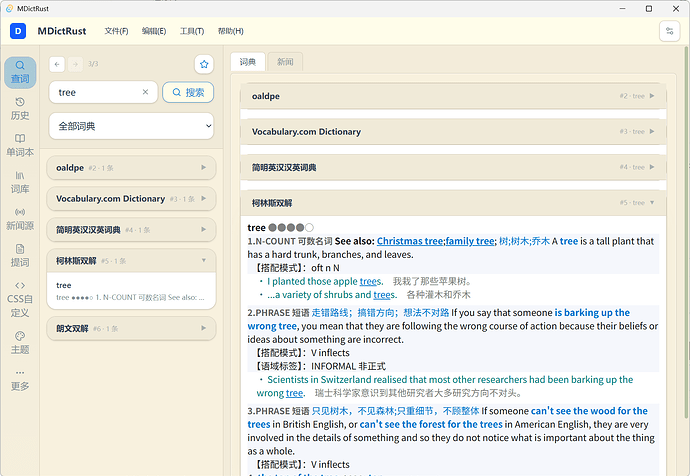
Task: Open the 工具(T) menu
Action: coord(192,31)
